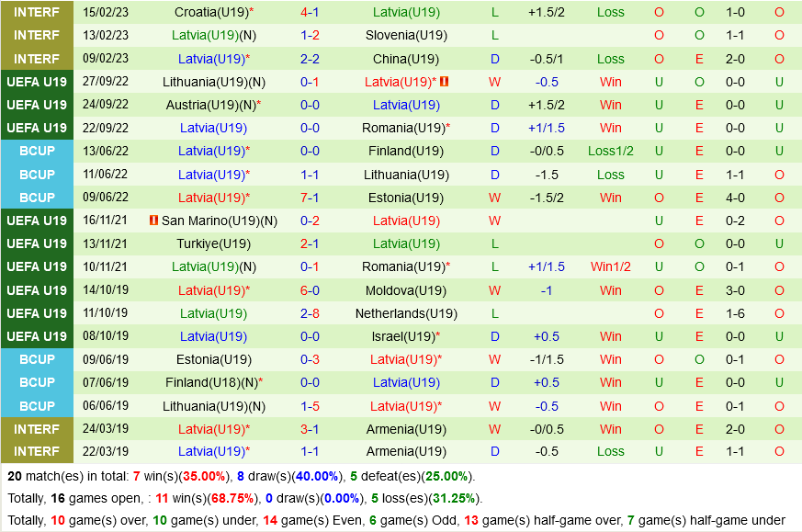The height and width of the screenshot is (532, 802).
Task: Click Latvia(U19) away team on 13/11/21 row
Action: (406, 243)
